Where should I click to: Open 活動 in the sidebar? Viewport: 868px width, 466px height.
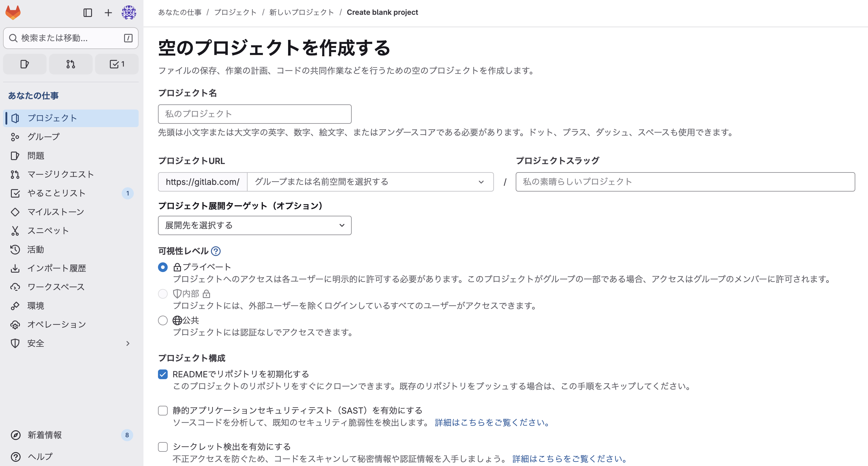71,249
